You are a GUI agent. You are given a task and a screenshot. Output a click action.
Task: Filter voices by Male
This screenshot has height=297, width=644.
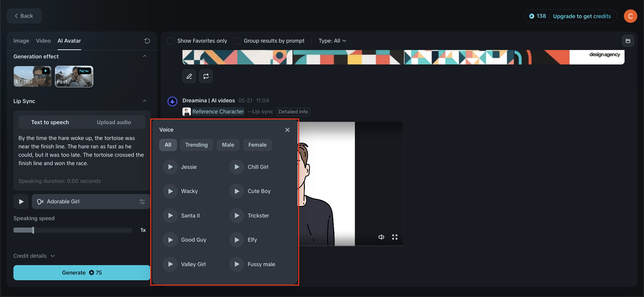[228, 145]
